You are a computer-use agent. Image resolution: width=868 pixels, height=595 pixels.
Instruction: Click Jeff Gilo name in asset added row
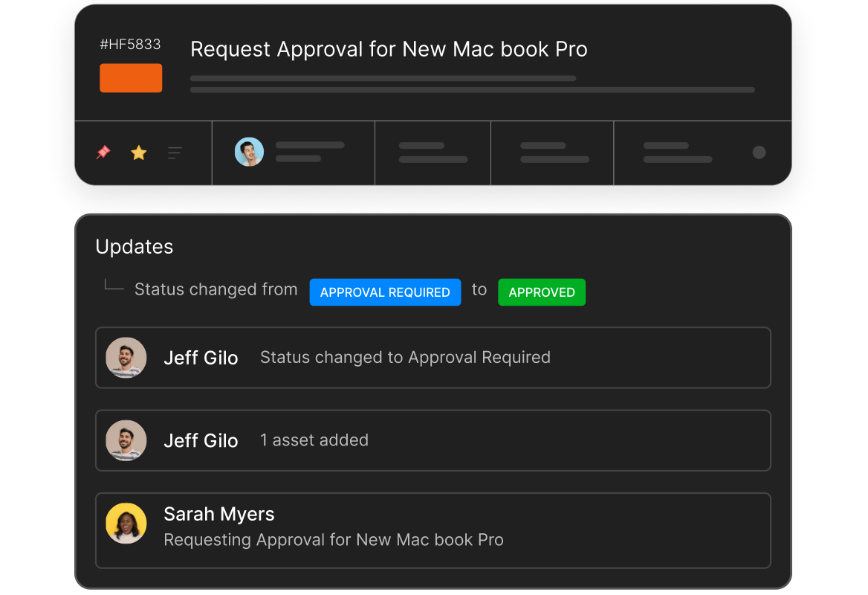point(201,440)
